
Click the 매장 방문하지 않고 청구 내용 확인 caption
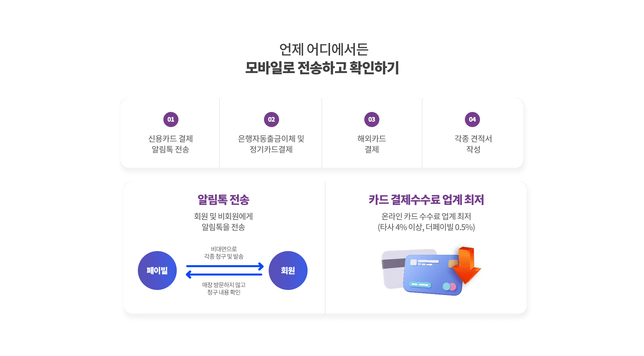pos(224,288)
